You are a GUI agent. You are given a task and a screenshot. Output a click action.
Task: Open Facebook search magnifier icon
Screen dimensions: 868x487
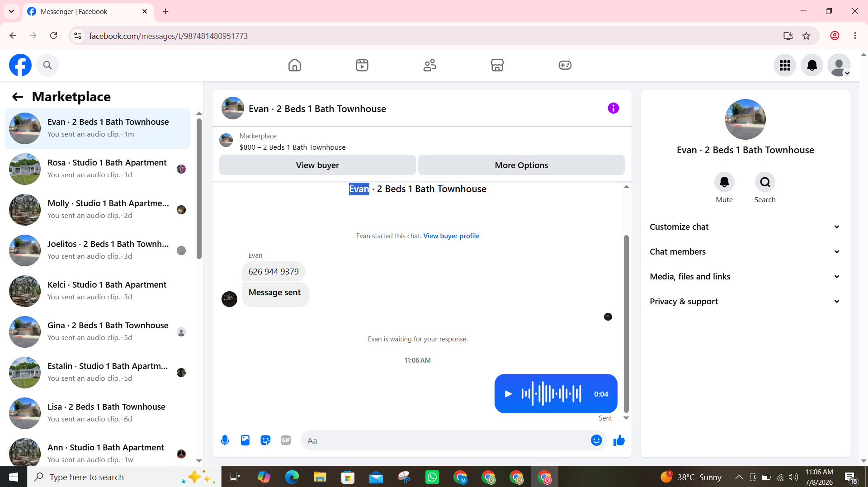47,65
